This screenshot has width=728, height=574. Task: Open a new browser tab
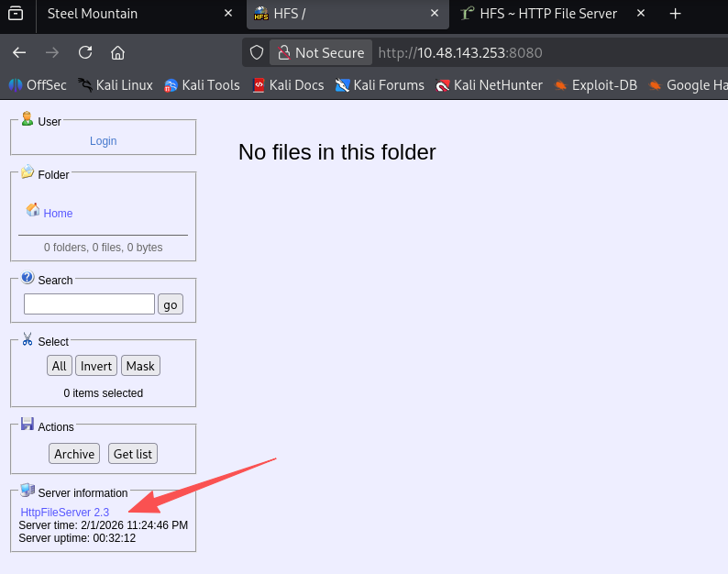tap(676, 14)
